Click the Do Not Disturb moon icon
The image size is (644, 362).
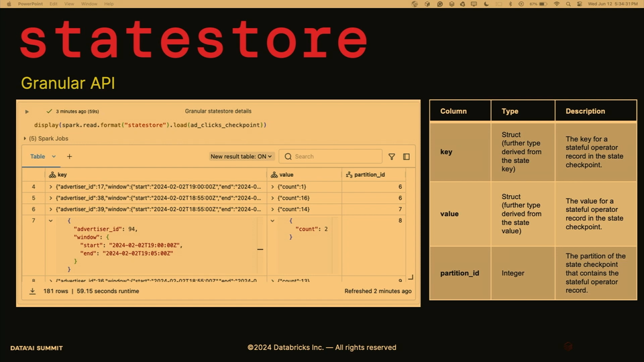point(486,4)
